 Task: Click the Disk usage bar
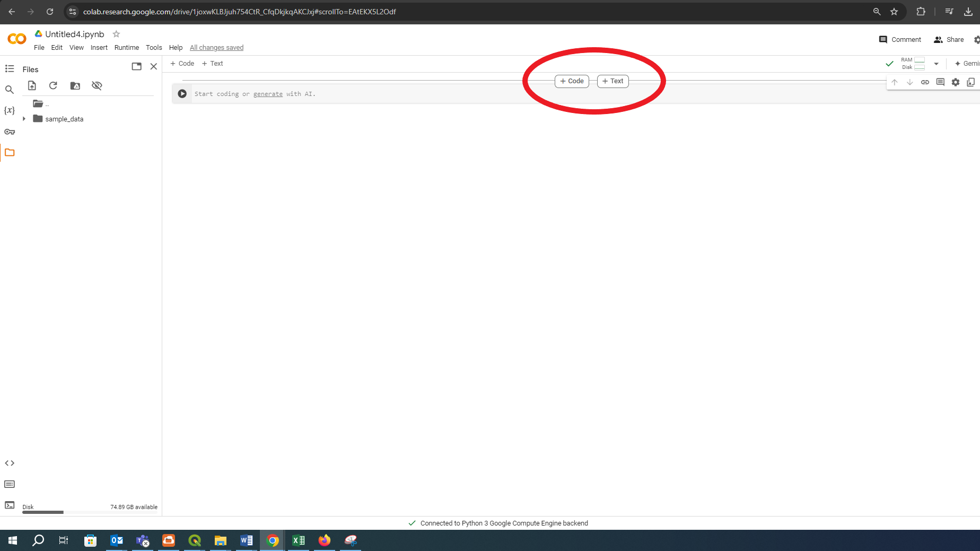tap(42, 512)
